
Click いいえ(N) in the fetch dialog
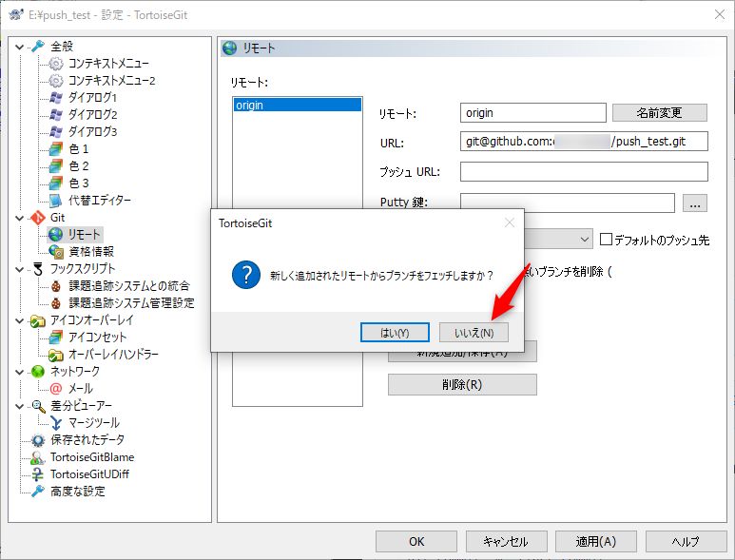point(474,333)
